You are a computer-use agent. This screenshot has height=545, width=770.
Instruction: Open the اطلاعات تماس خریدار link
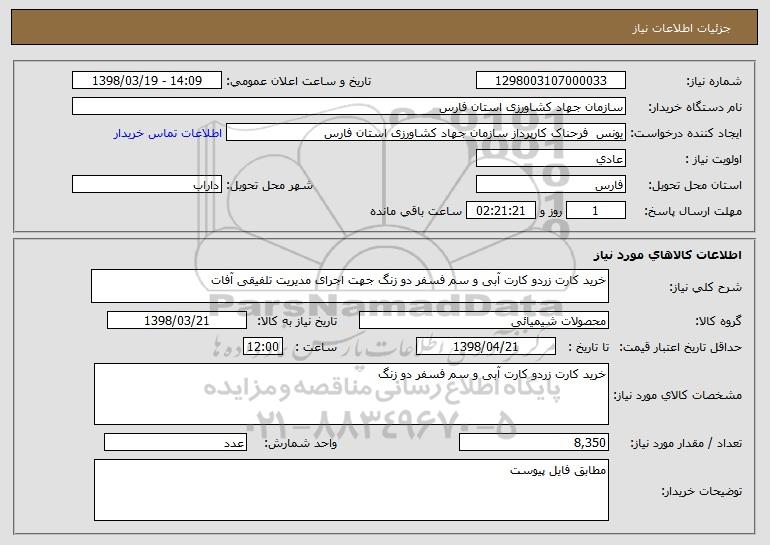[168, 133]
